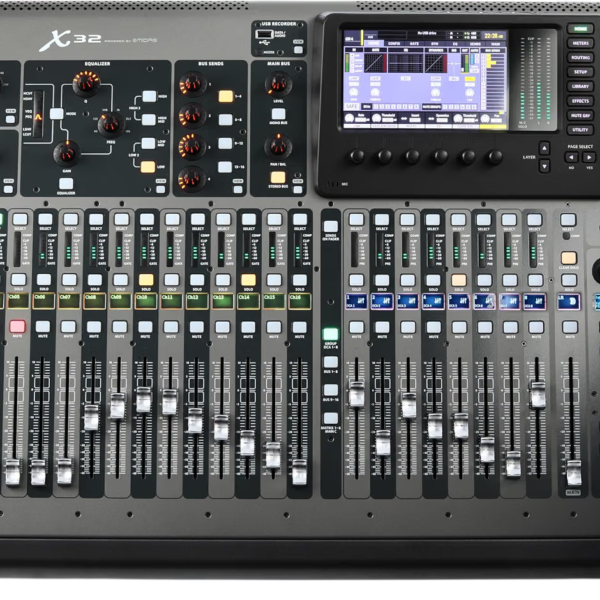The width and height of the screenshot is (600, 600).
Task: Select the LOW MID EQ band button
Action: click(x=148, y=143)
